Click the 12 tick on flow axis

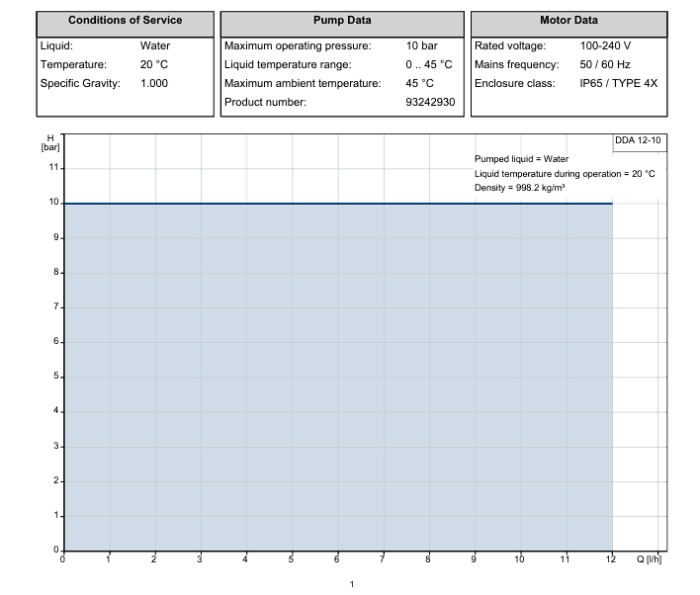click(x=611, y=558)
